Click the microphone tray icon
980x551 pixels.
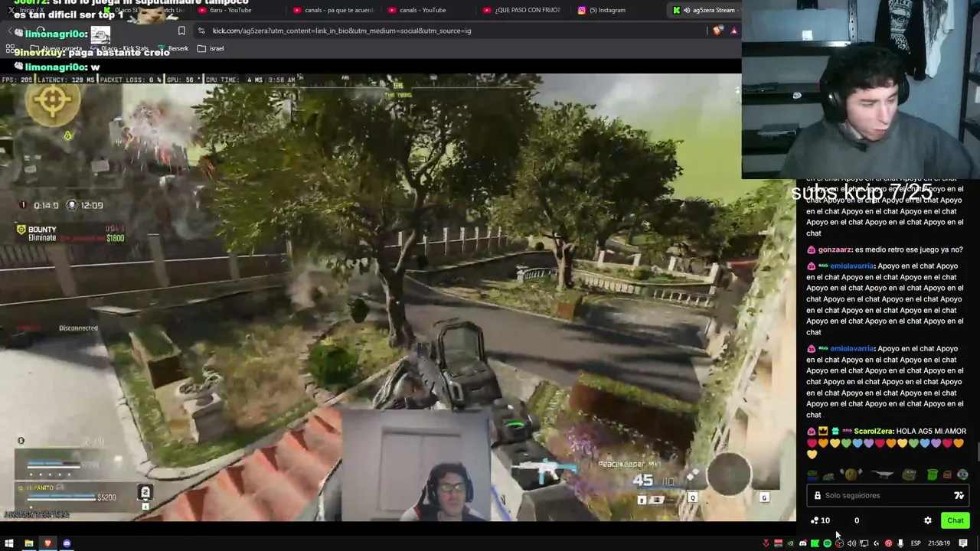pyautogui.click(x=900, y=543)
